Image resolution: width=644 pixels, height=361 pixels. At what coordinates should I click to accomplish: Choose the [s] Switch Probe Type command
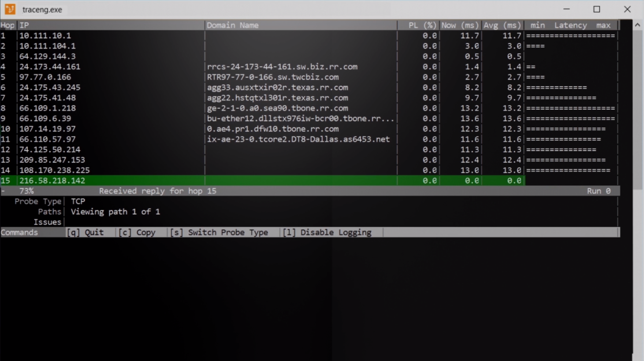219,232
